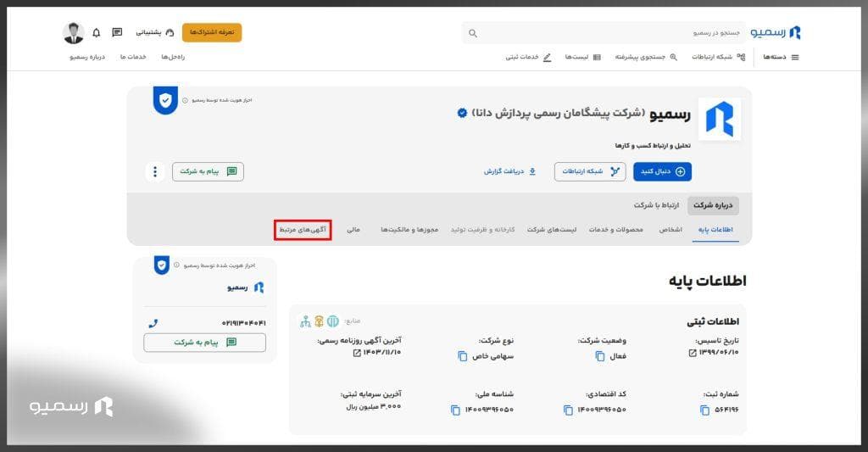Switch to the 'کارخانه و ظرفیت تولید' tab
The image size is (868, 452).
pos(482,230)
